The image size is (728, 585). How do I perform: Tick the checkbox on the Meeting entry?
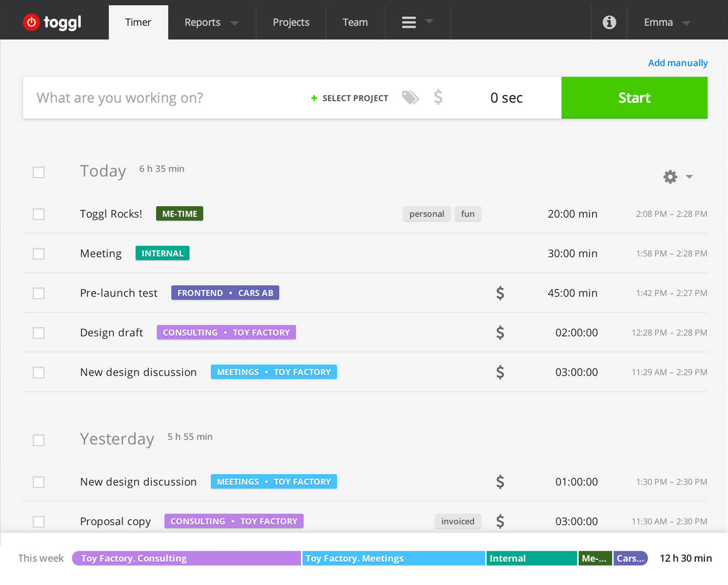tap(38, 253)
